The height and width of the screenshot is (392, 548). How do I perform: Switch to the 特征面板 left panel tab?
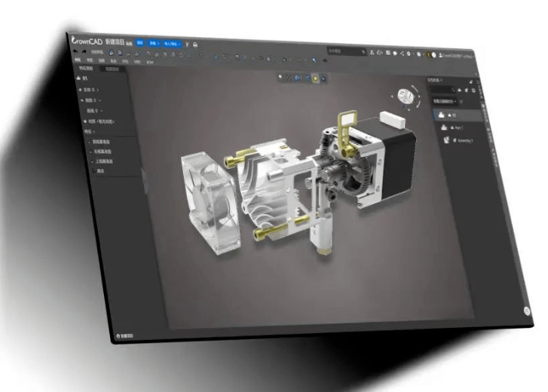pos(86,68)
